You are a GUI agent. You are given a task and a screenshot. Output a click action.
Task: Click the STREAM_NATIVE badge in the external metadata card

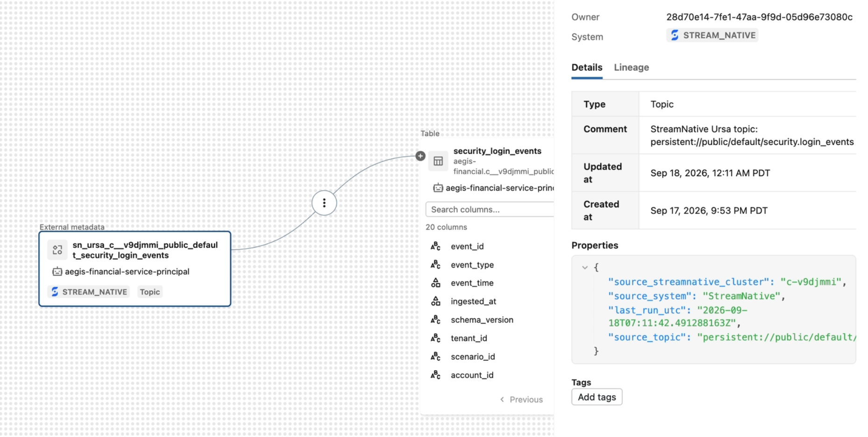point(89,292)
